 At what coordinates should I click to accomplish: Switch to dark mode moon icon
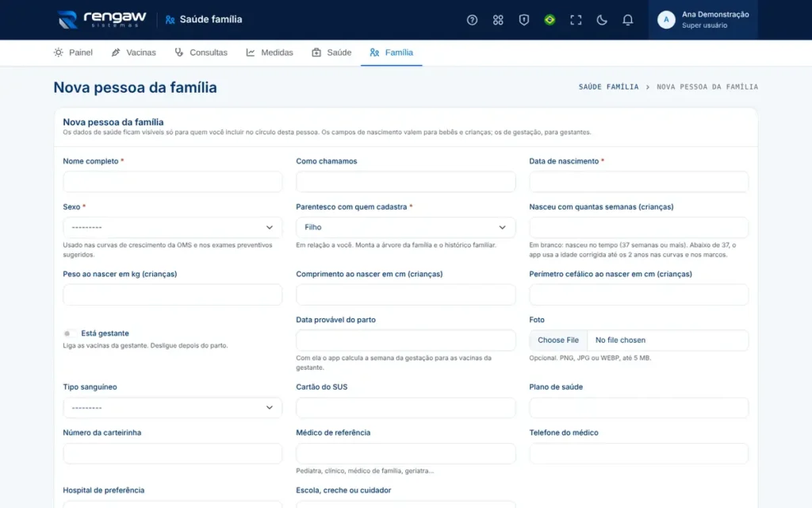click(x=601, y=20)
